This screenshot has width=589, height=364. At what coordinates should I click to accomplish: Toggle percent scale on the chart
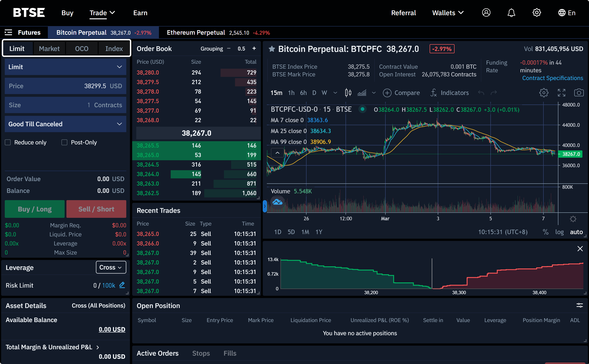545,232
